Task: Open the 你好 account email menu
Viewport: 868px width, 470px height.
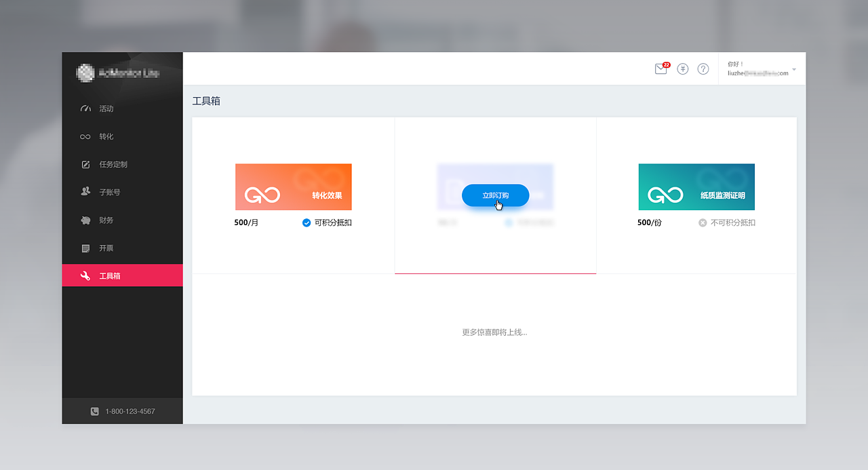Action: pyautogui.click(x=757, y=69)
